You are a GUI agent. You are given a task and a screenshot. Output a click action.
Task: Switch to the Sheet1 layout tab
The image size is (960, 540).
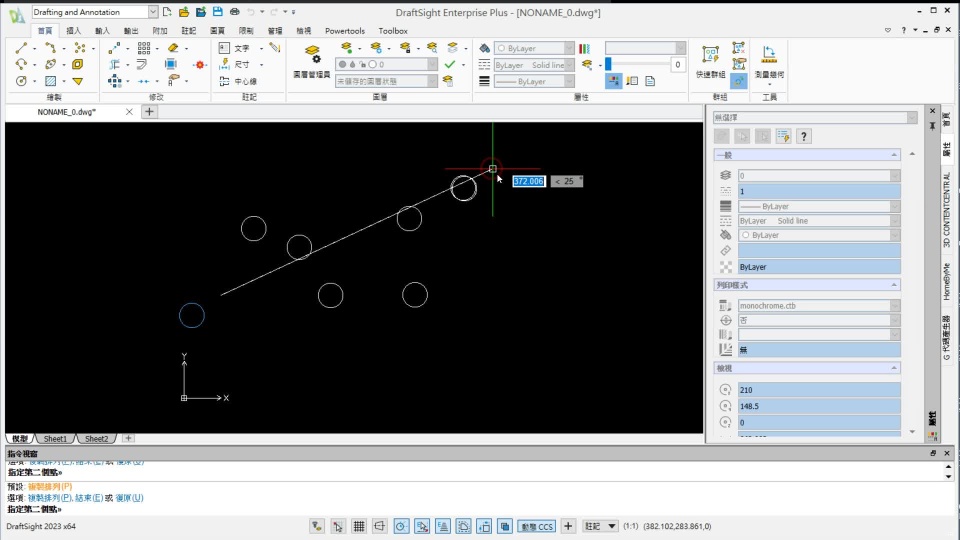point(55,438)
